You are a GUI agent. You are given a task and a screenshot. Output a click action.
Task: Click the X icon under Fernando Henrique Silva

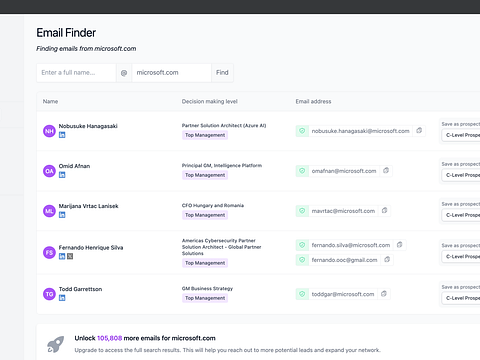[x=70, y=256]
